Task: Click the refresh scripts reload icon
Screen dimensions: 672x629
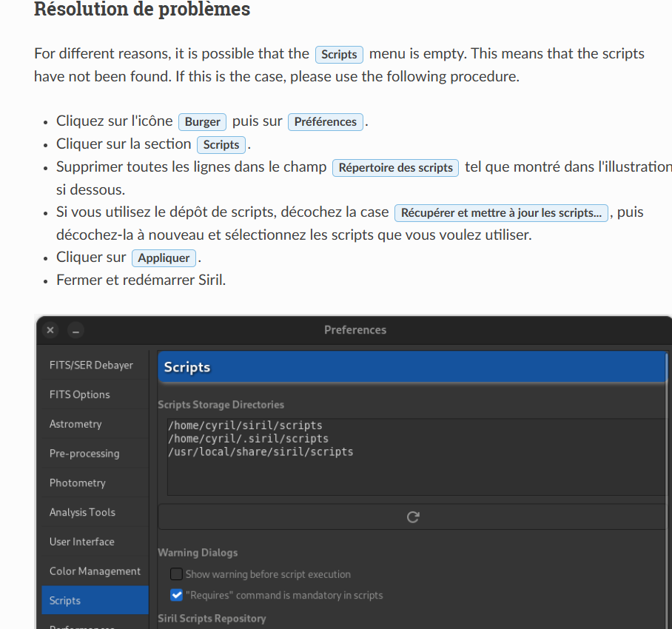Action: click(413, 517)
